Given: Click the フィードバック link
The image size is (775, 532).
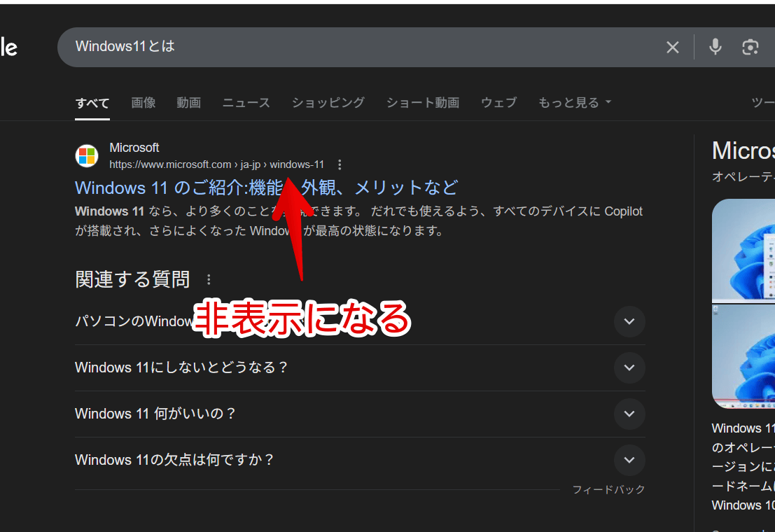Looking at the screenshot, I should click(608, 489).
